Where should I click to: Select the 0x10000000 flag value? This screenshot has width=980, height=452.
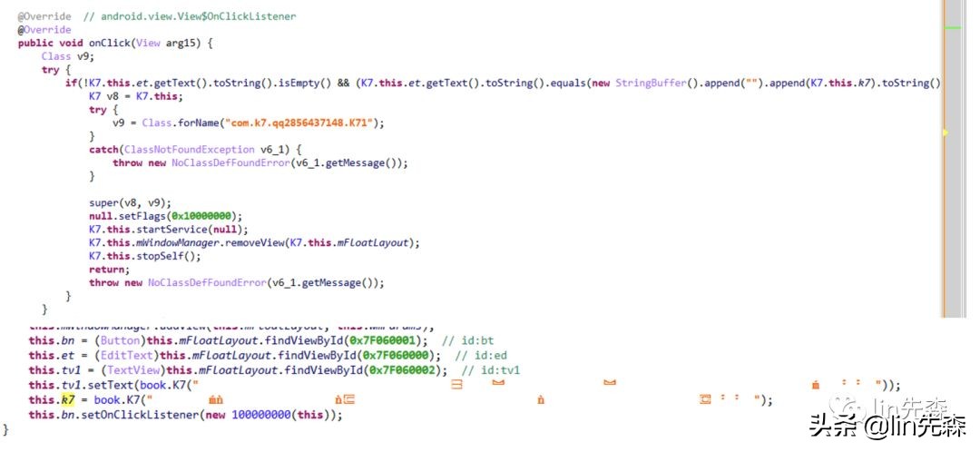[201, 216]
